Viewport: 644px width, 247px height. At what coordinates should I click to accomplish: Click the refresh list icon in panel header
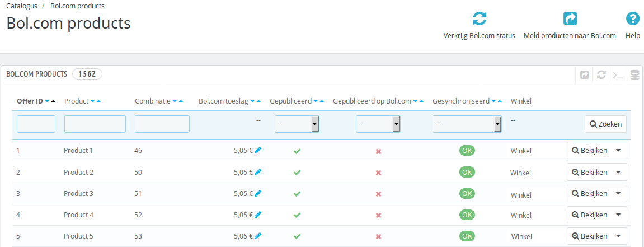tap(601, 75)
